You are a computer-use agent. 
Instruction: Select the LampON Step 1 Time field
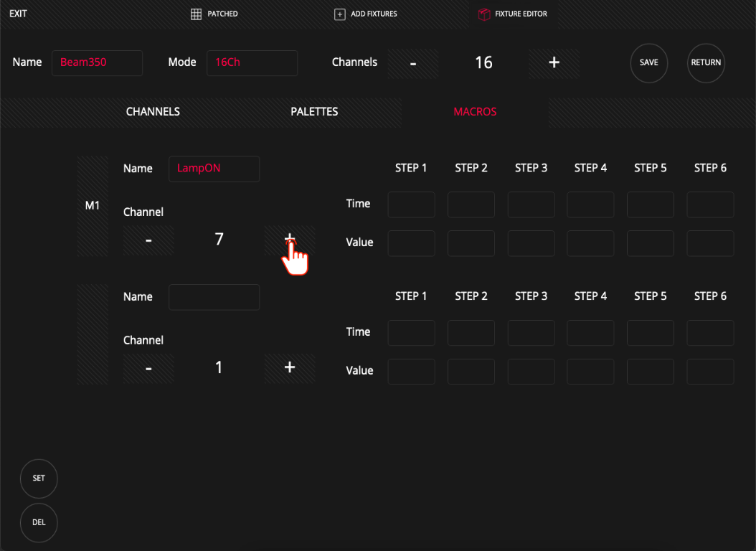tap(411, 204)
